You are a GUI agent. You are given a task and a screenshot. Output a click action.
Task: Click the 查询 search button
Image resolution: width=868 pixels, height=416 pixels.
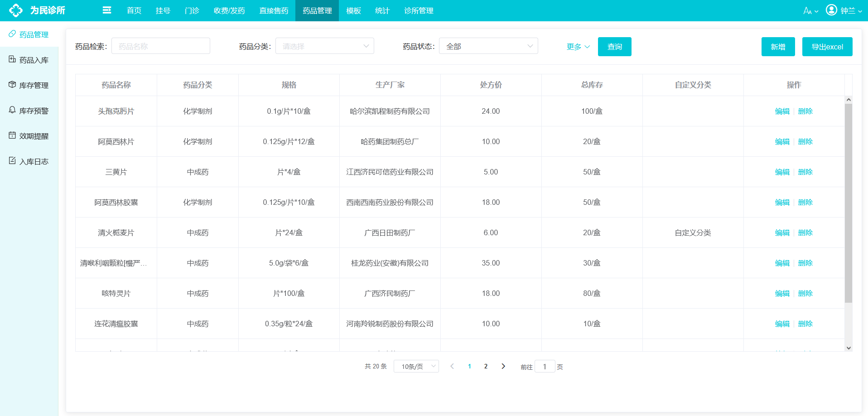615,47
